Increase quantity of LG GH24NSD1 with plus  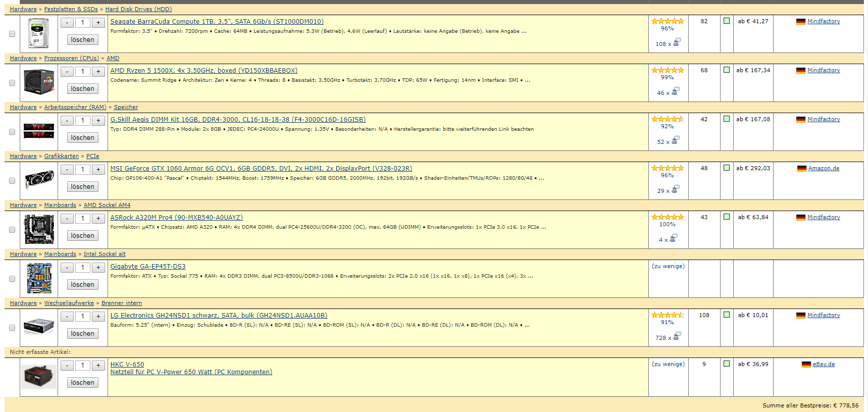tap(98, 317)
